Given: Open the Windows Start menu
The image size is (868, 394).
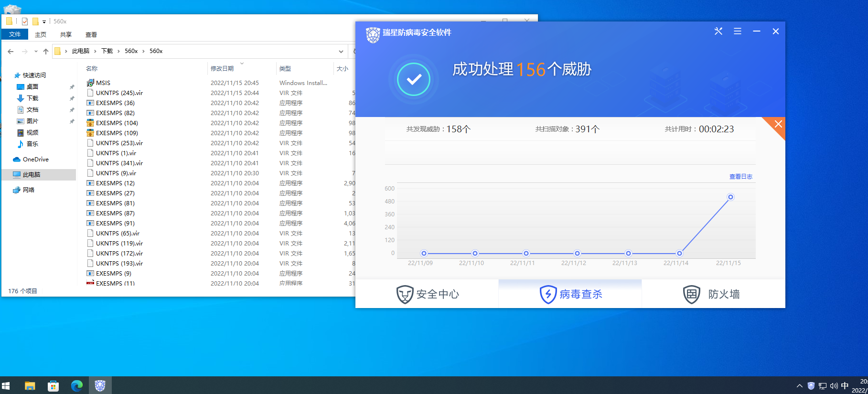Looking at the screenshot, I should (x=6, y=385).
